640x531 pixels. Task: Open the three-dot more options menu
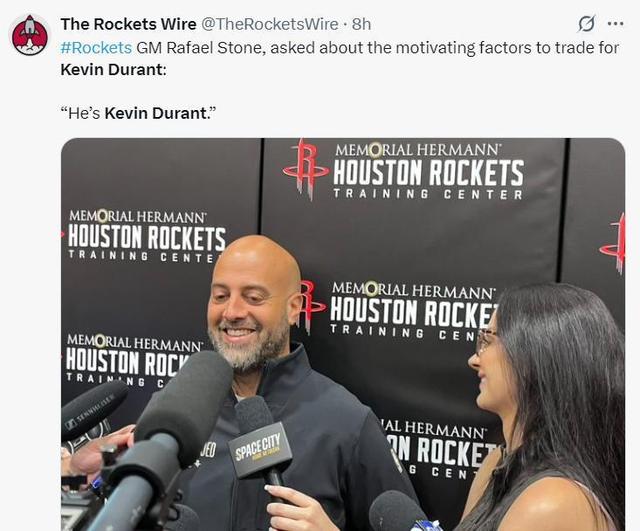615,24
